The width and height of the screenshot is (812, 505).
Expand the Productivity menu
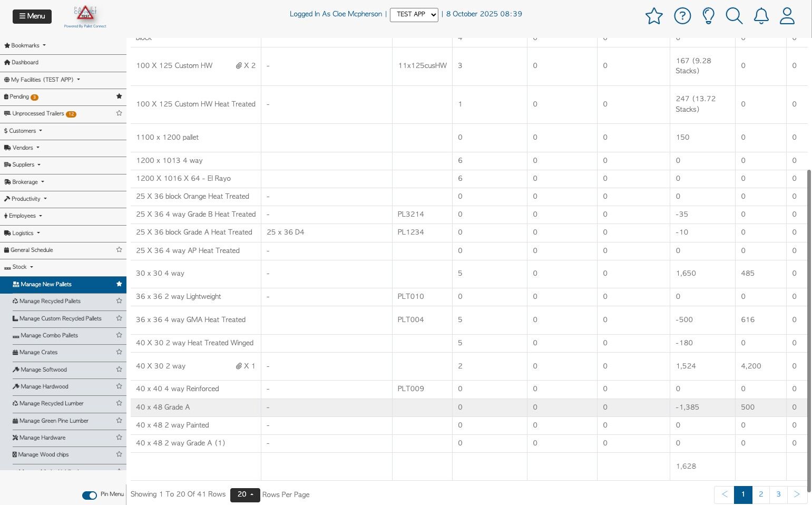point(25,199)
